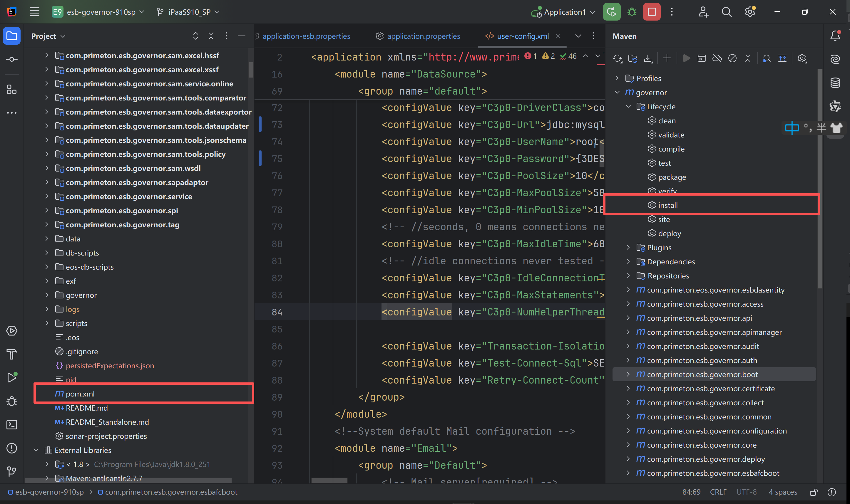This screenshot has height=504, width=850.
Task: Click Execute Maven Goal icon
Action: coord(702,58)
